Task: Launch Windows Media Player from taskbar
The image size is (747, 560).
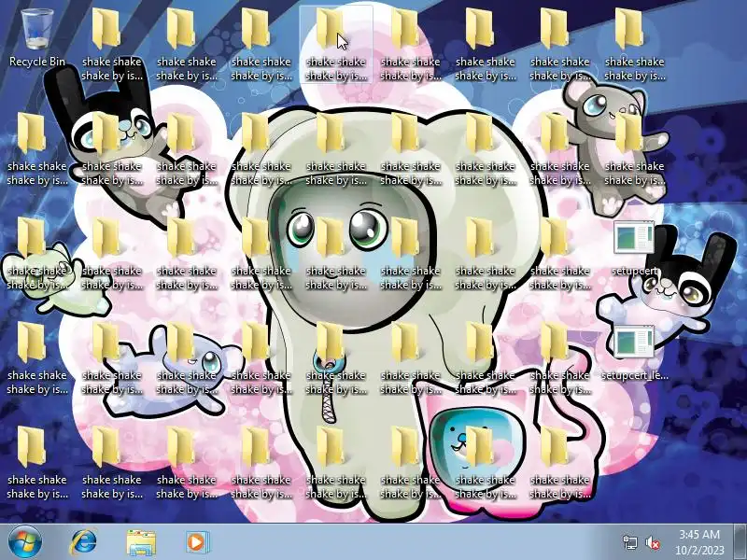Action: 196,542
